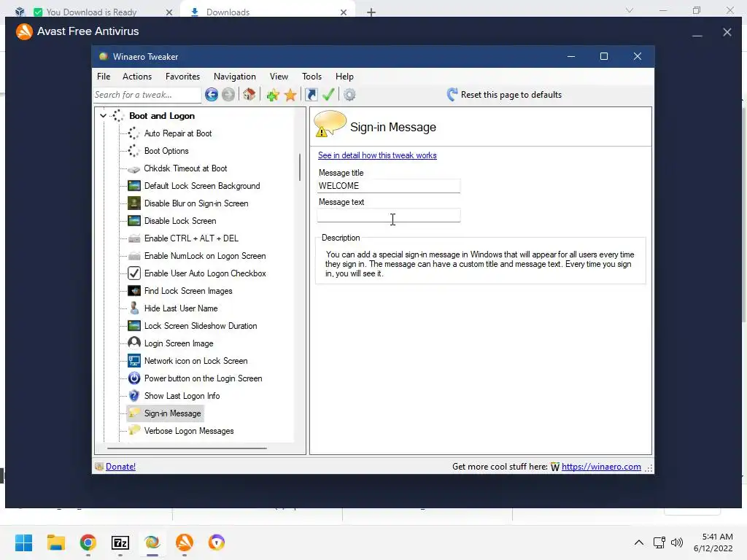Open the settings gear toolbar icon
The width and height of the screenshot is (747, 560).
click(349, 95)
